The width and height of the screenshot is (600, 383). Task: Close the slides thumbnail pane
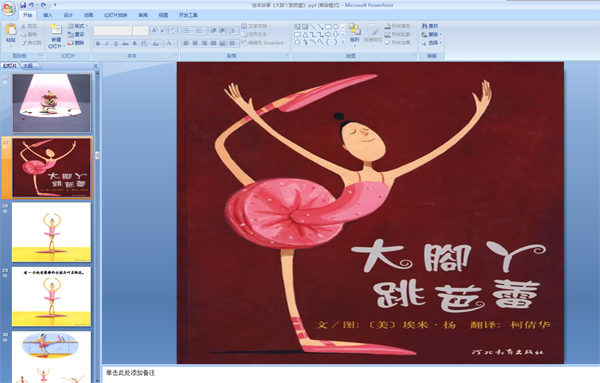click(96, 66)
